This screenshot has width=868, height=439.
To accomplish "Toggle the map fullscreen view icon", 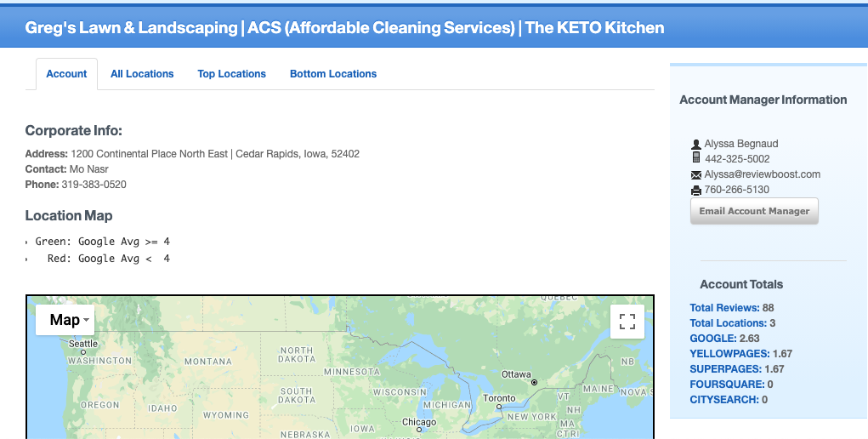I will [627, 322].
